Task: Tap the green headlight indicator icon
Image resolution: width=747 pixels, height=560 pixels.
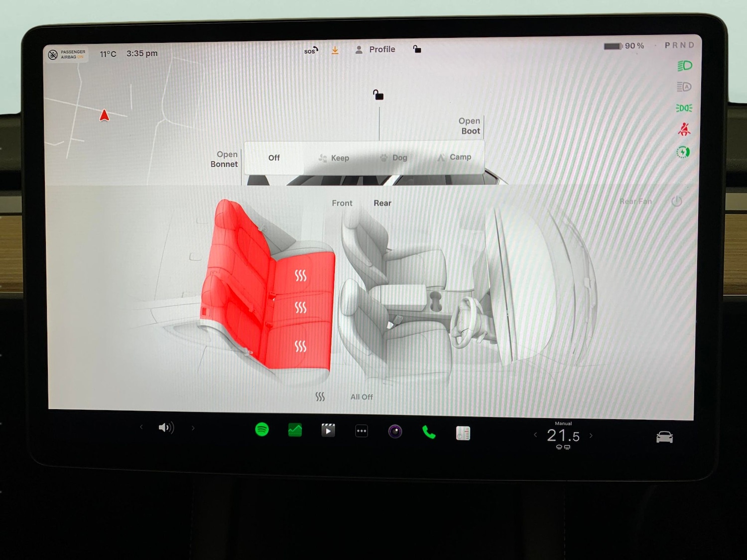Action: [684, 65]
